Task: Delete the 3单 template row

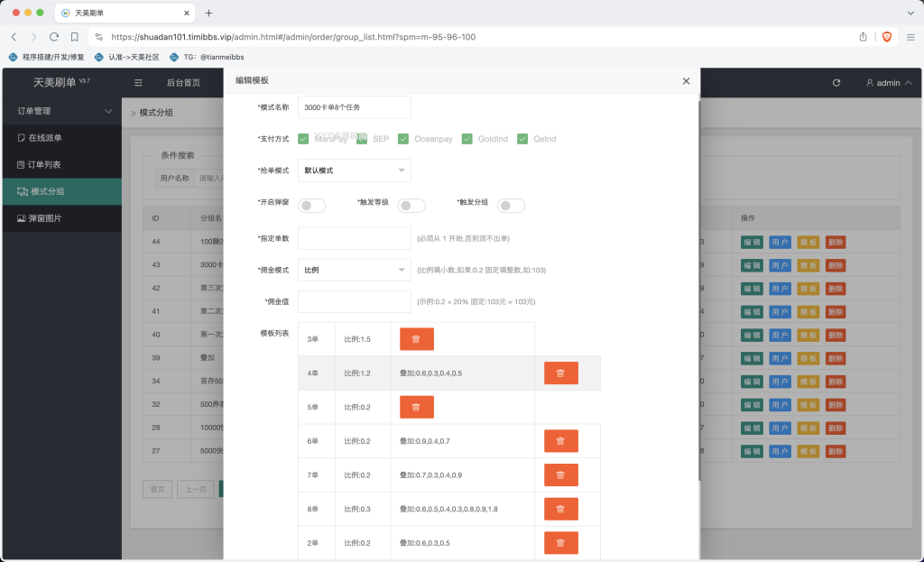Action: pos(416,338)
